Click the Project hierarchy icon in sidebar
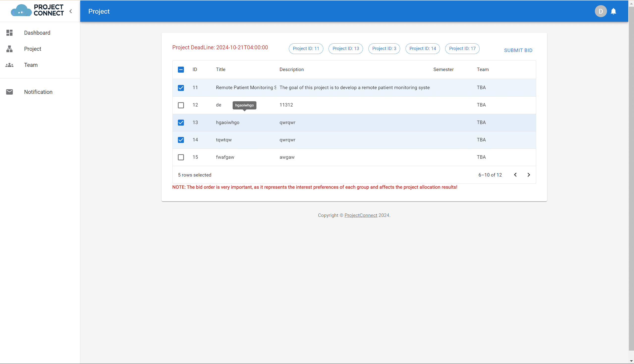The height and width of the screenshot is (364, 634). [x=9, y=49]
